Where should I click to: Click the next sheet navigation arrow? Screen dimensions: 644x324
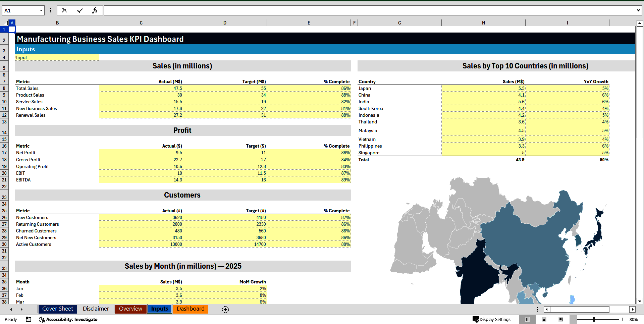click(x=22, y=309)
